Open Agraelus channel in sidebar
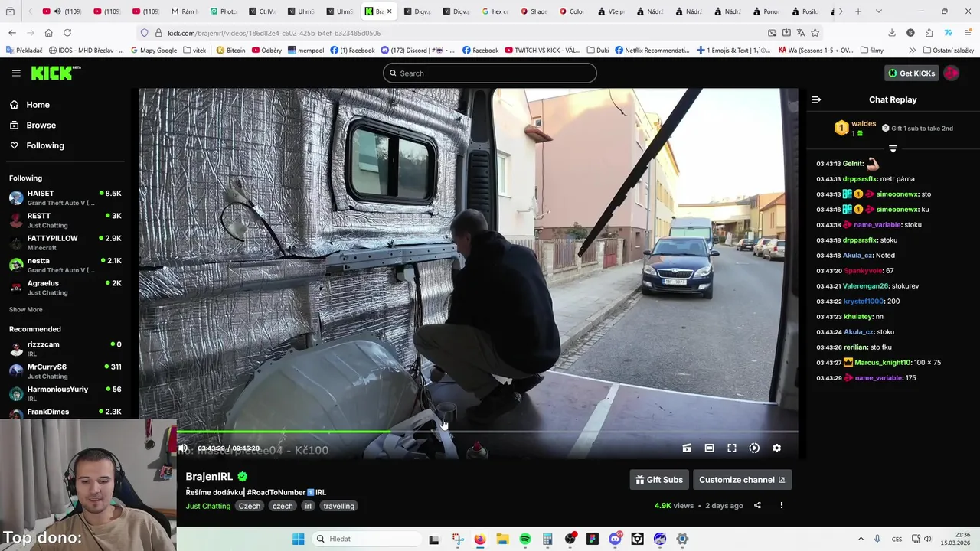Screen dimensions: 980x551 click(65, 287)
